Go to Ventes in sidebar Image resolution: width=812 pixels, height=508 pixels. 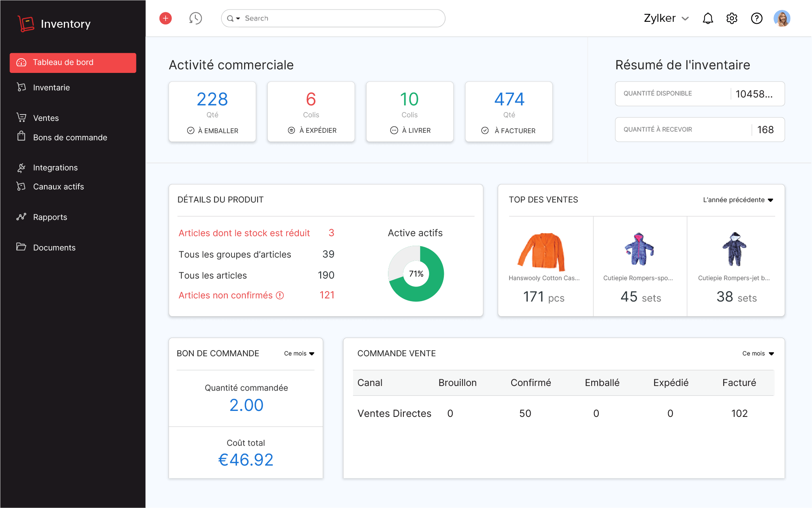(46, 118)
